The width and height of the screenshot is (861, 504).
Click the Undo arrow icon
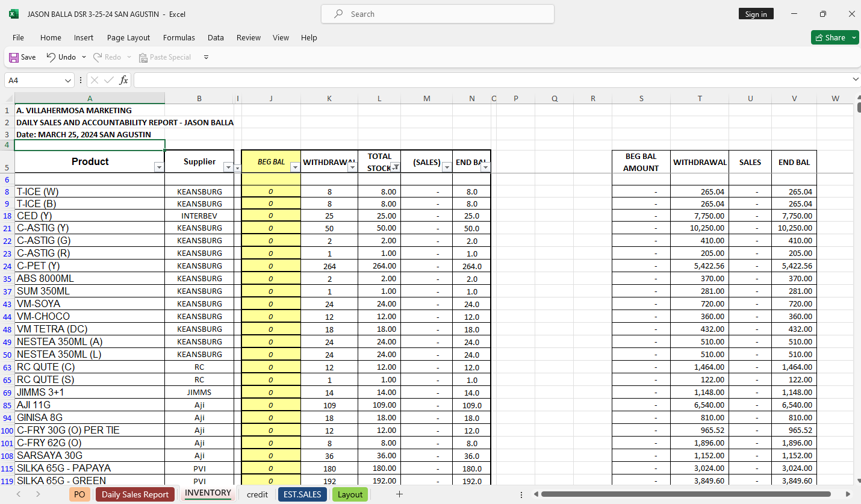51,57
